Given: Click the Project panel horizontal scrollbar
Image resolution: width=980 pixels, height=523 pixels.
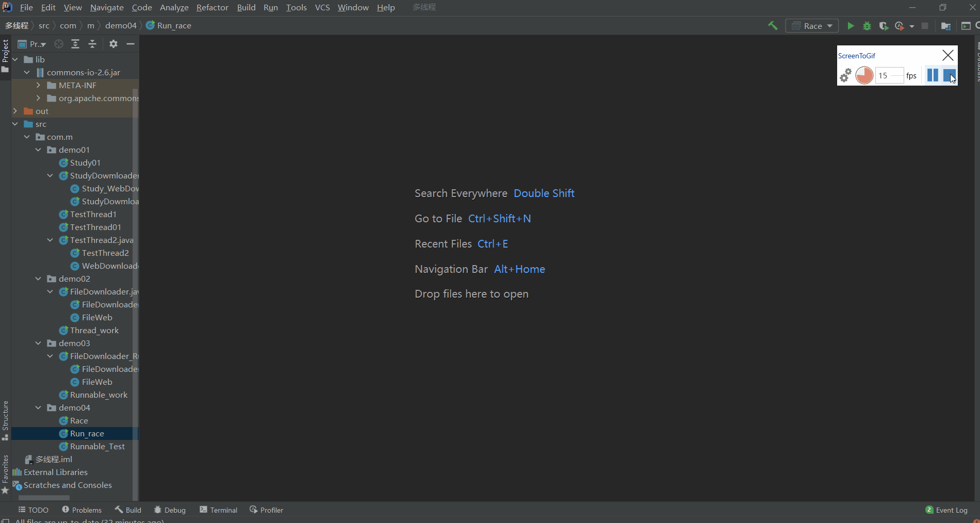Looking at the screenshot, I should [44, 498].
